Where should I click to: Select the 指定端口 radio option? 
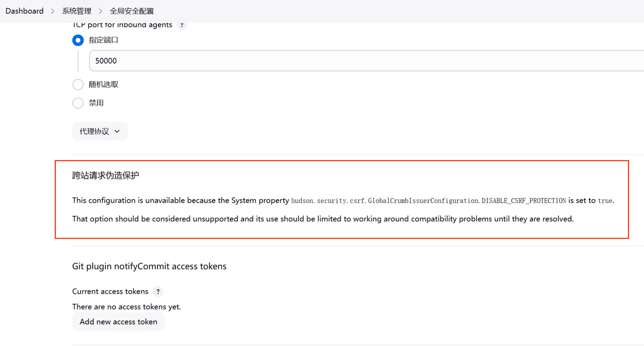(x=78, y=40)
